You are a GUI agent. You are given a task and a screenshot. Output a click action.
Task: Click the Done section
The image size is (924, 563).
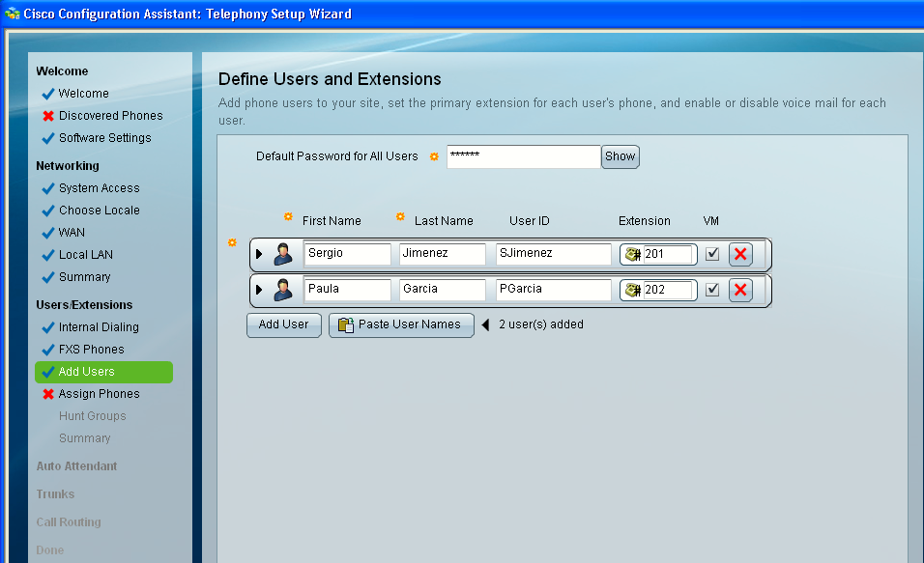50,550
